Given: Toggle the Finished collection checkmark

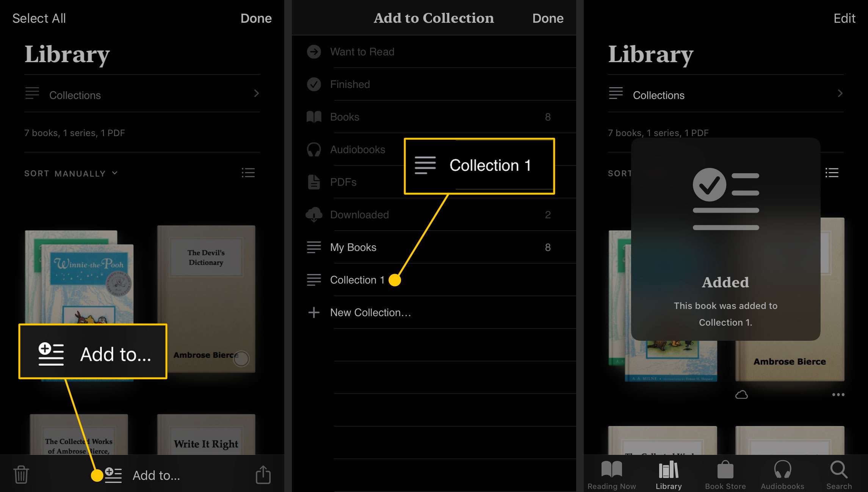Looking at the screenshot, I should [315, 84].
